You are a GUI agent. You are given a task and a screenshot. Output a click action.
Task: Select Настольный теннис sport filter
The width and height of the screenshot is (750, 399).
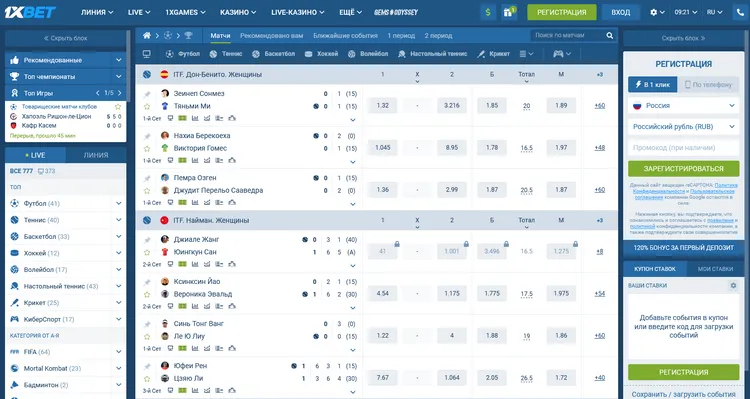[432, 54]
